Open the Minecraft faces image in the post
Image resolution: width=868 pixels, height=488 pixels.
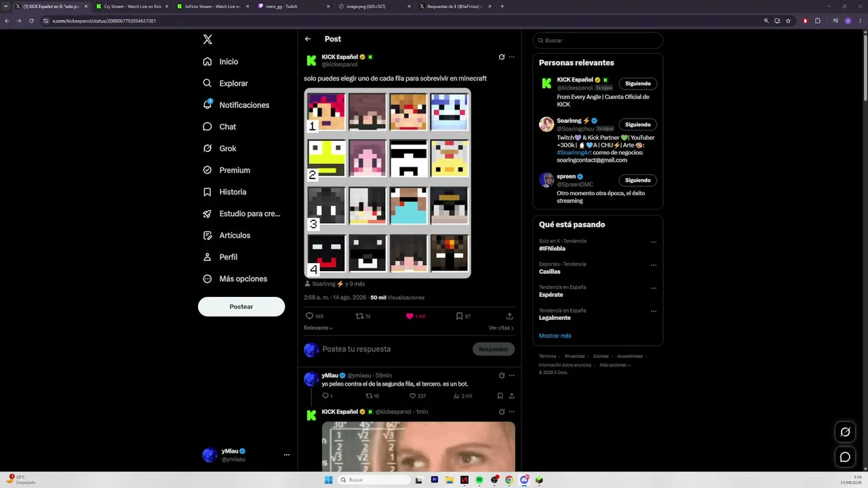387,183
